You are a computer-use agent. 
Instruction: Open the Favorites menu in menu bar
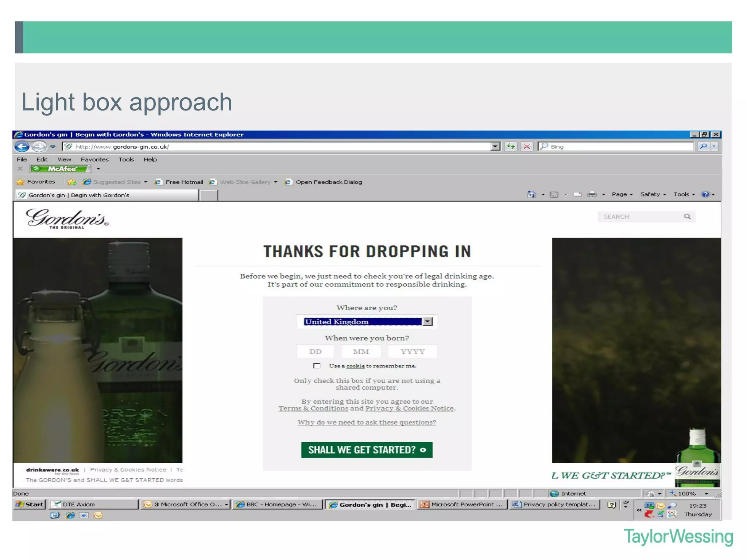pos(94,159)
